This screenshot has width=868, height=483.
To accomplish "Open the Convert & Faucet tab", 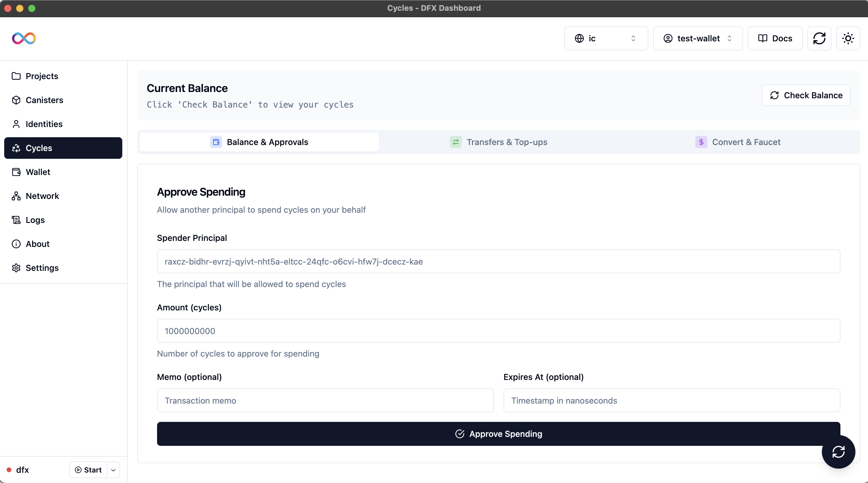I will coord(746,142).
